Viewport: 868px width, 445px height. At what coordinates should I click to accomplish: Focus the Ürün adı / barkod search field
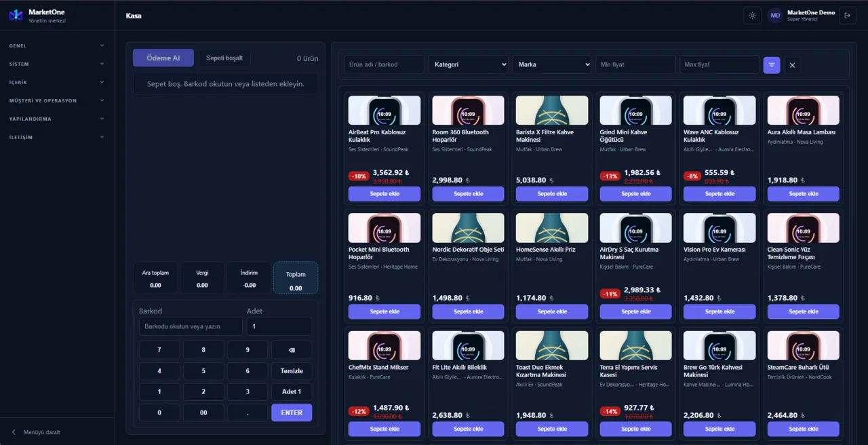click(x=384, y=64)
